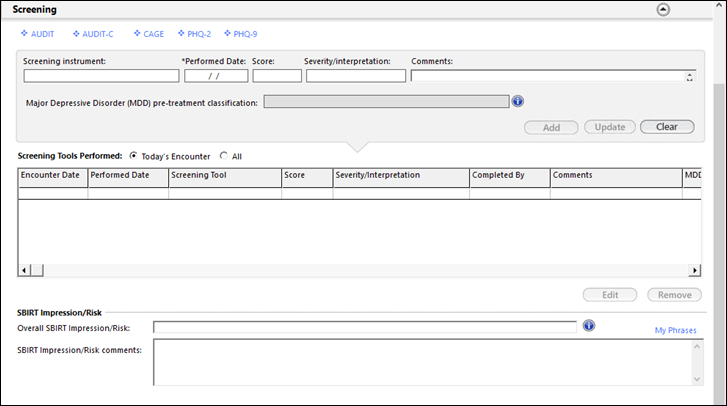Click the Score column header in table
The width and height of the screenshot is (727, 406).
[x=307, y=178]
